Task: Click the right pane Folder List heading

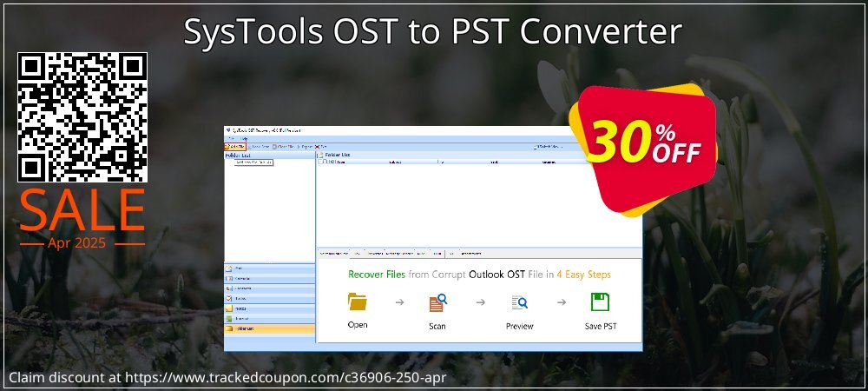Action: tap(338, 155)
